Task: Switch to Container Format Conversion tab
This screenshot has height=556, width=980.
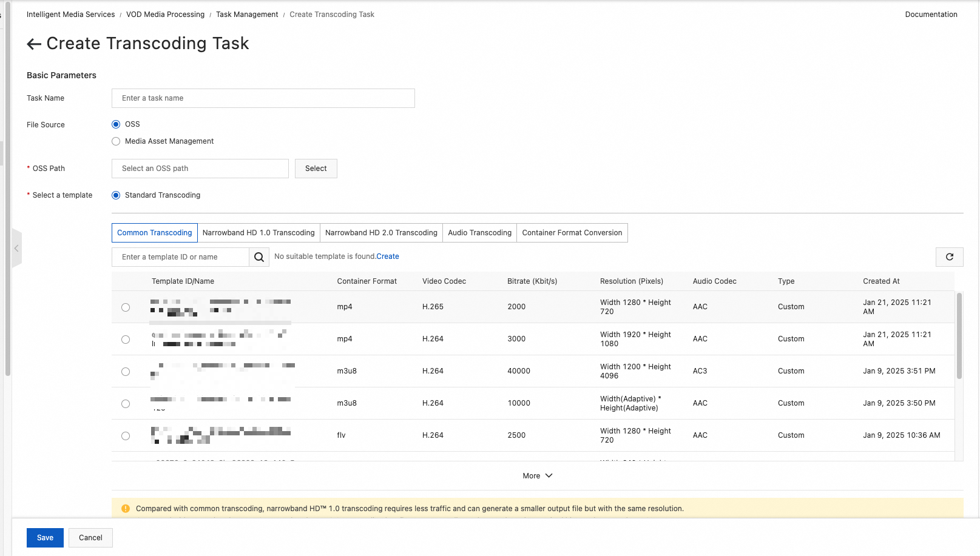Action: (x=572, y=232)
